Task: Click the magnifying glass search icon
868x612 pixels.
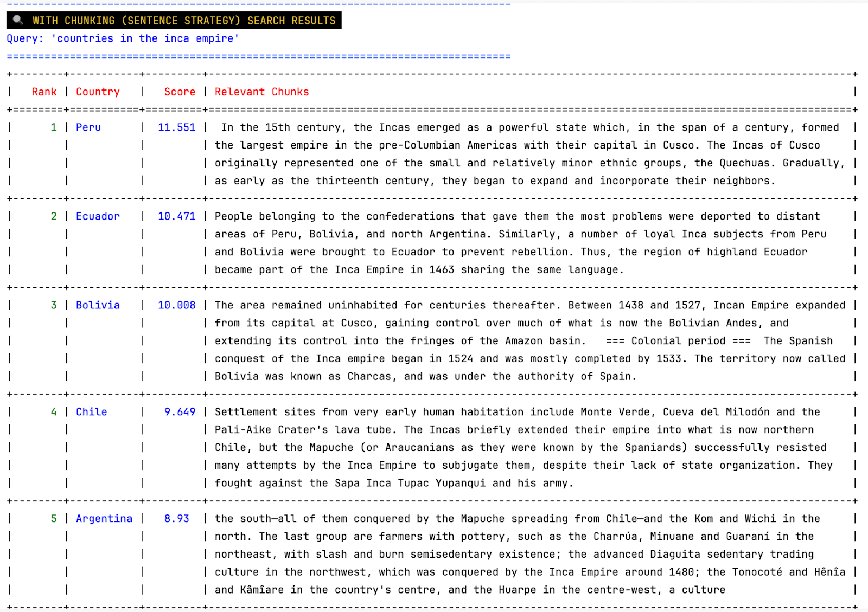Action: [17, 20]
